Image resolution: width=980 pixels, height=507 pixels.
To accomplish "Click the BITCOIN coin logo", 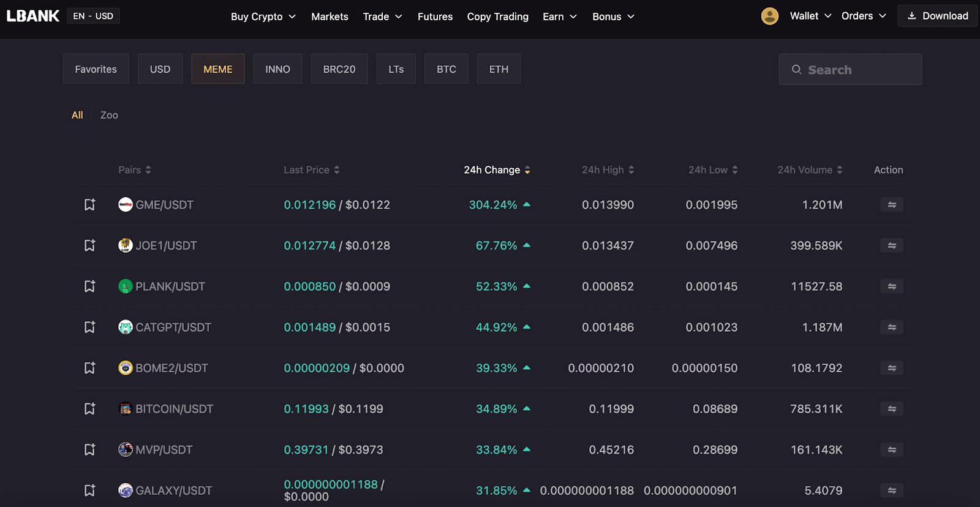I will point(126,409).
